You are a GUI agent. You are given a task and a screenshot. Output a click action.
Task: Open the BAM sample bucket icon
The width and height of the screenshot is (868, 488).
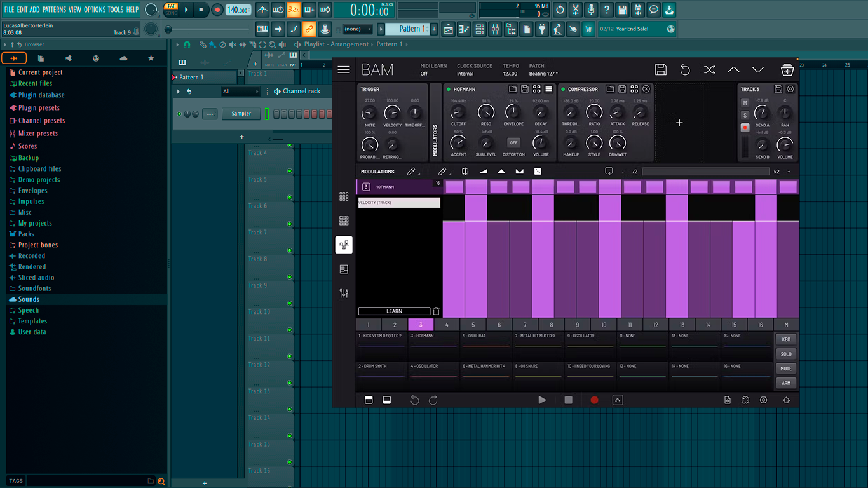[x=787, y=69]
